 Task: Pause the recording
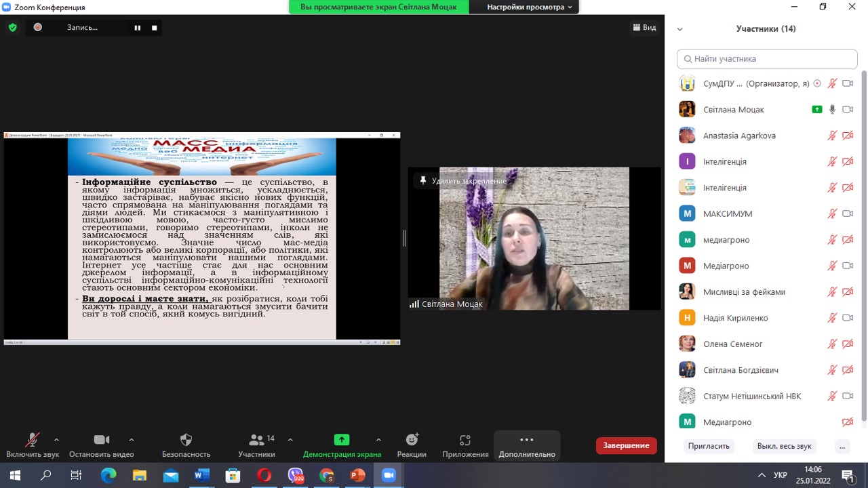coord(138,28)
